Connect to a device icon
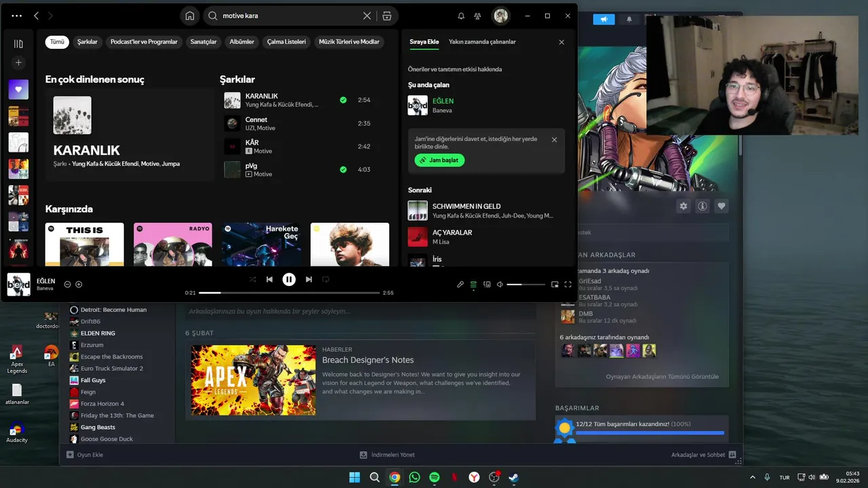 pyautogui.click(x=487, y=285)
